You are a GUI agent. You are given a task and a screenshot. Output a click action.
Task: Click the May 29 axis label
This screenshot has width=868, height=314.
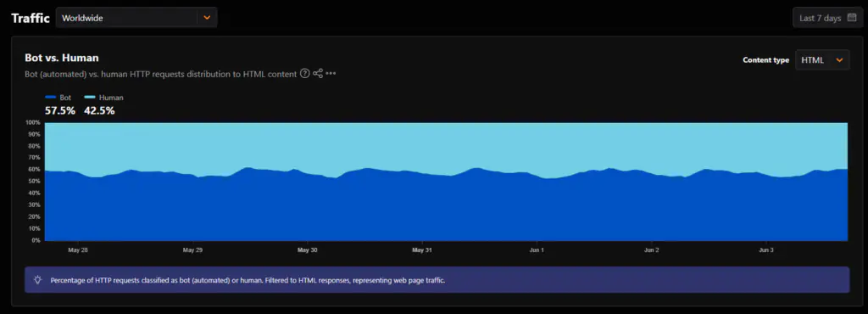(x=192, y=250)
